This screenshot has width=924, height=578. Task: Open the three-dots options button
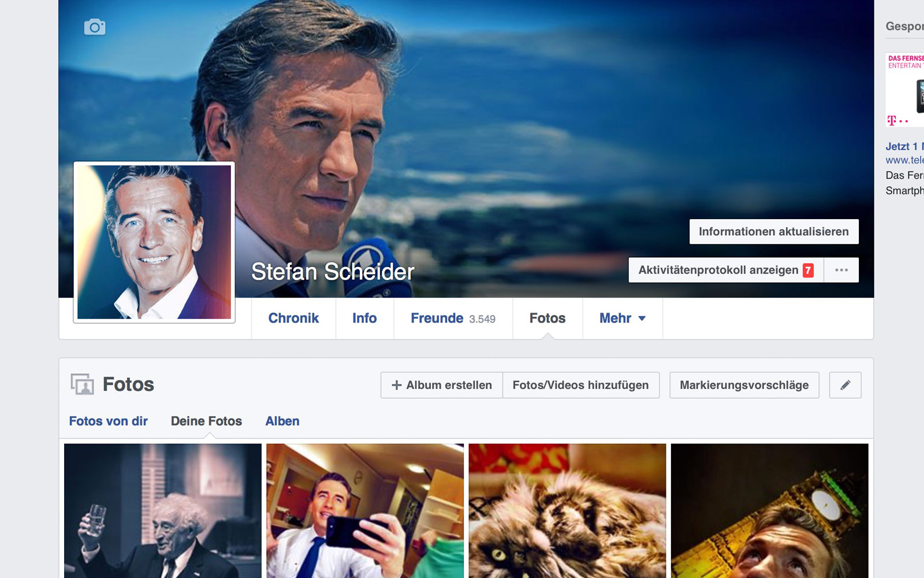coord(841,270)
